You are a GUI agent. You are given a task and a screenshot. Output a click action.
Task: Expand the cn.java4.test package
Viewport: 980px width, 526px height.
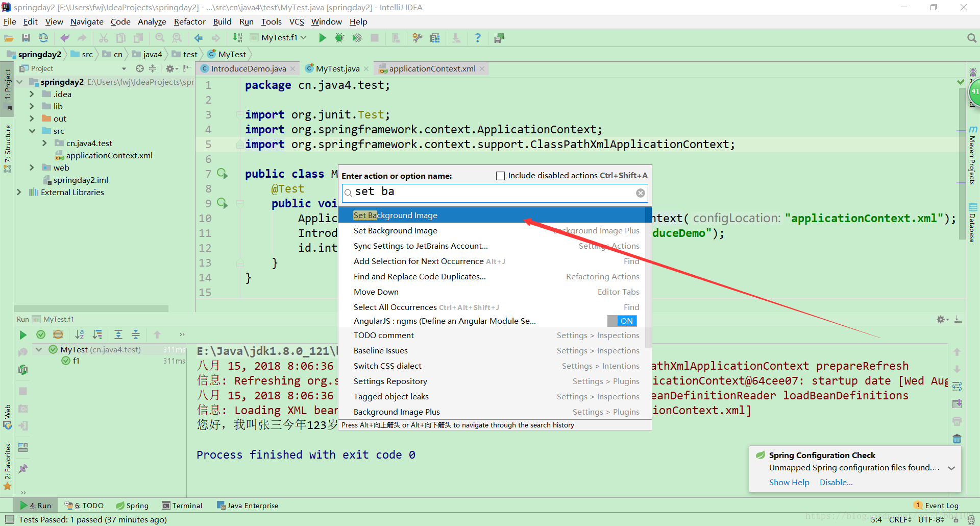pos(44,143)
